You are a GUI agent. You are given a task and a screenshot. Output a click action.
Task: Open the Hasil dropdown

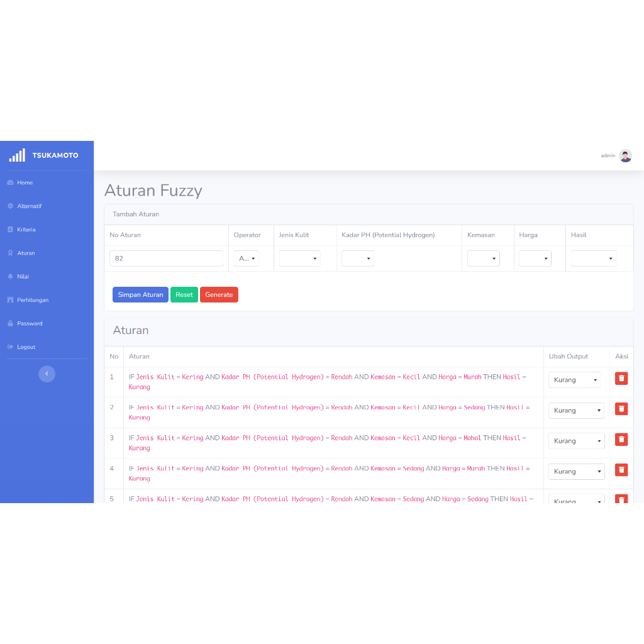[594, 258]
